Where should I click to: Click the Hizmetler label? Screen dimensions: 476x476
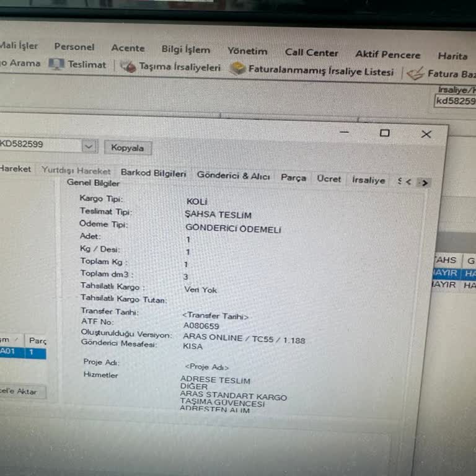(x=101, y=375)
